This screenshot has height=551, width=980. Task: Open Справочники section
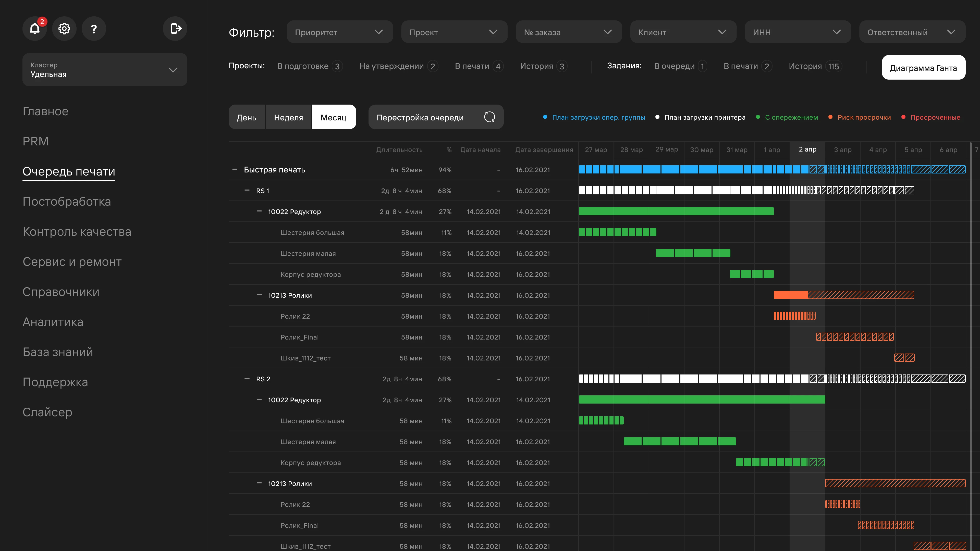coord(61,292)
